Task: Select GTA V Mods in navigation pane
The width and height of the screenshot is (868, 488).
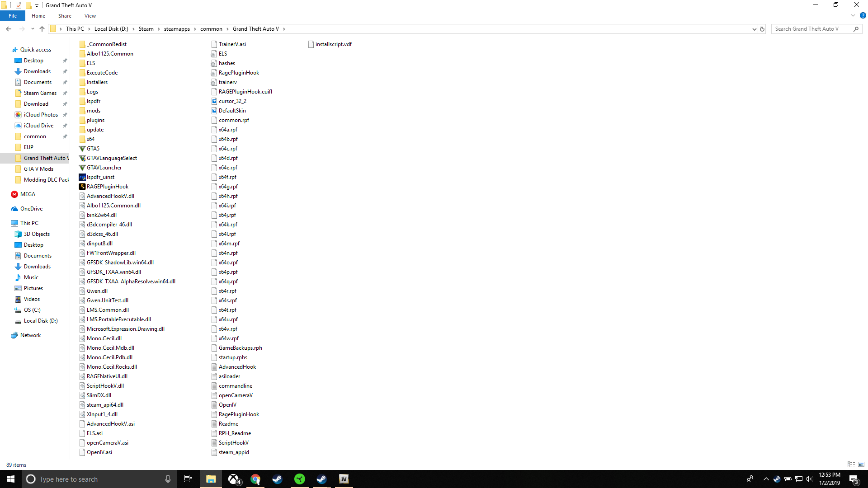Action: pos(38,169)
